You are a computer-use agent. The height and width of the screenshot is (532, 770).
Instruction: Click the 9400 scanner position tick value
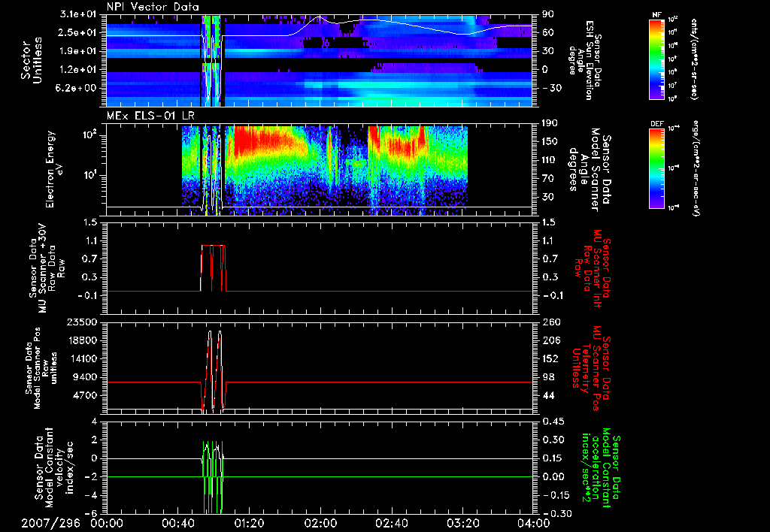coord(86,377)
